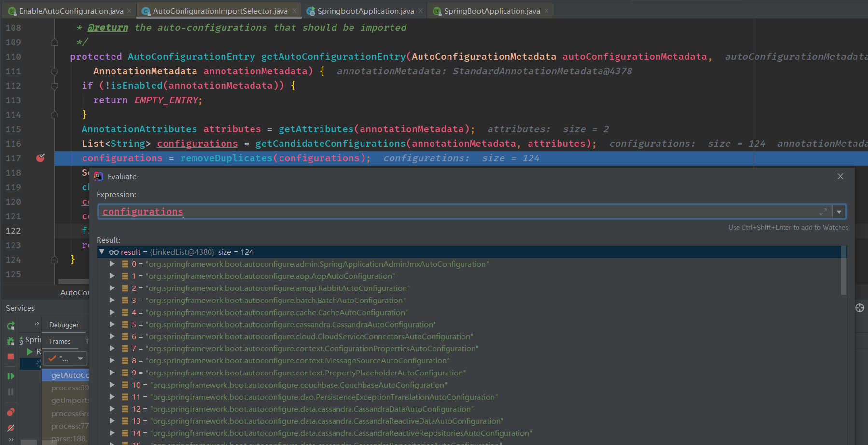Screen dimensions: 868x445
Task: Switch to SpringbootApplication.java tab
Action: [x=365, y=11]
